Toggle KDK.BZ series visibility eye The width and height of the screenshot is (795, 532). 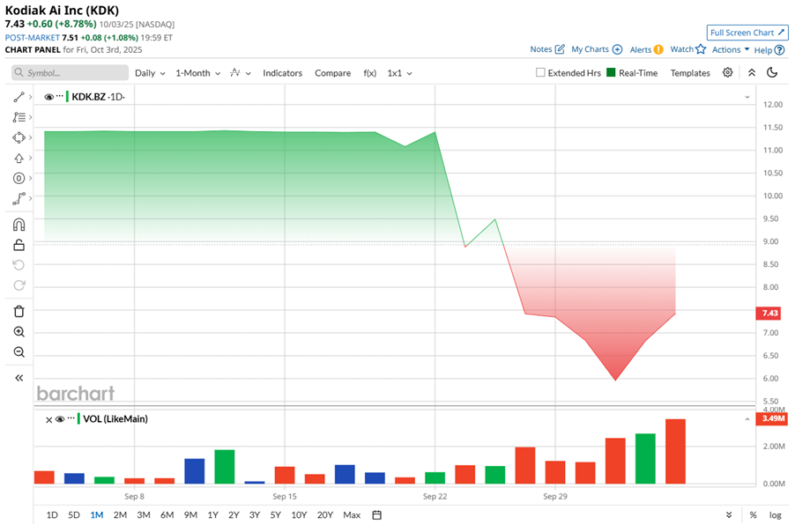point(48,97)
